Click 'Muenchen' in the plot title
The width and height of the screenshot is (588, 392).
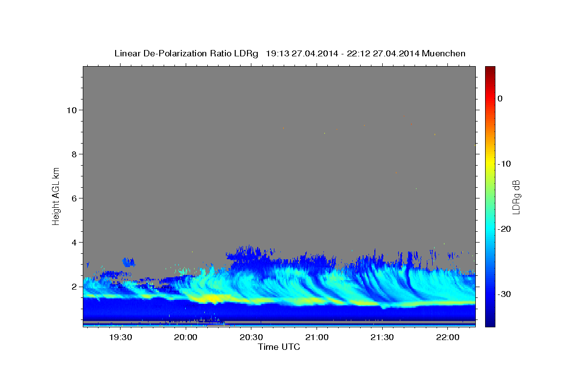coord(444,53)
